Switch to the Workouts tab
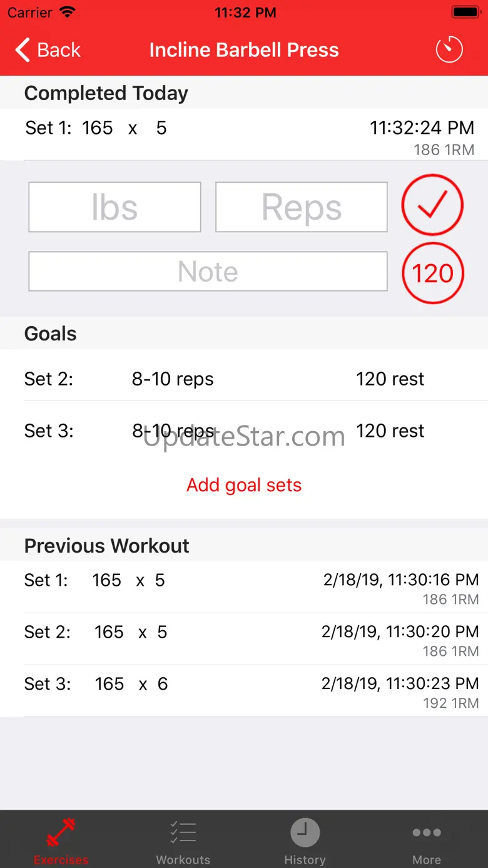488x868 pixels. point(183,840)
